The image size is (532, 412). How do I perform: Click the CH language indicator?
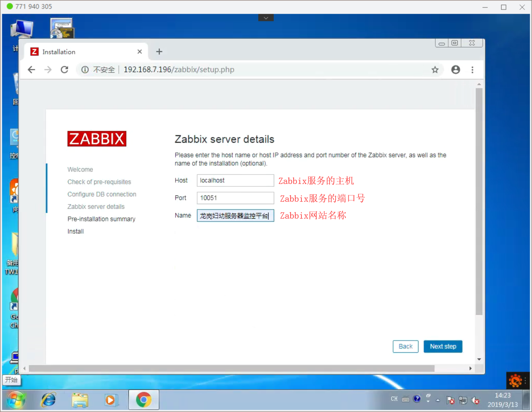394,399
